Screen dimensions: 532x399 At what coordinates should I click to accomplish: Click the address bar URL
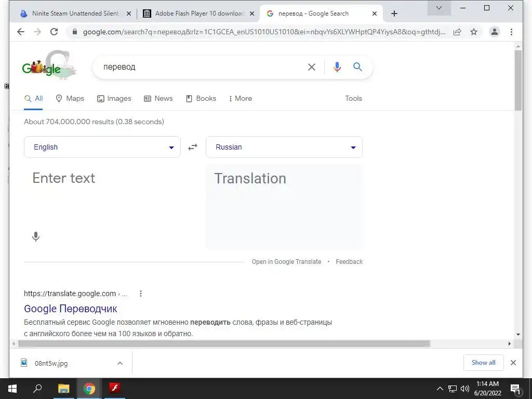264,32
